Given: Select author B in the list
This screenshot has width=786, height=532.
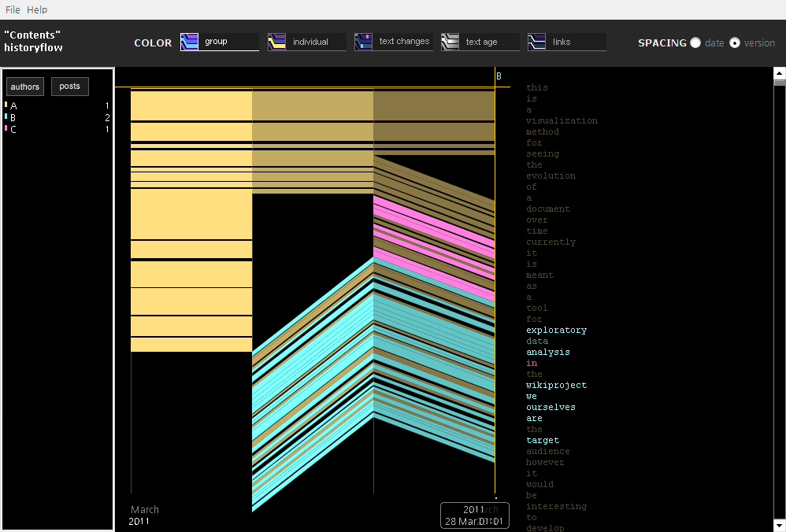Looking at the screenshot, I should point(13,117).
